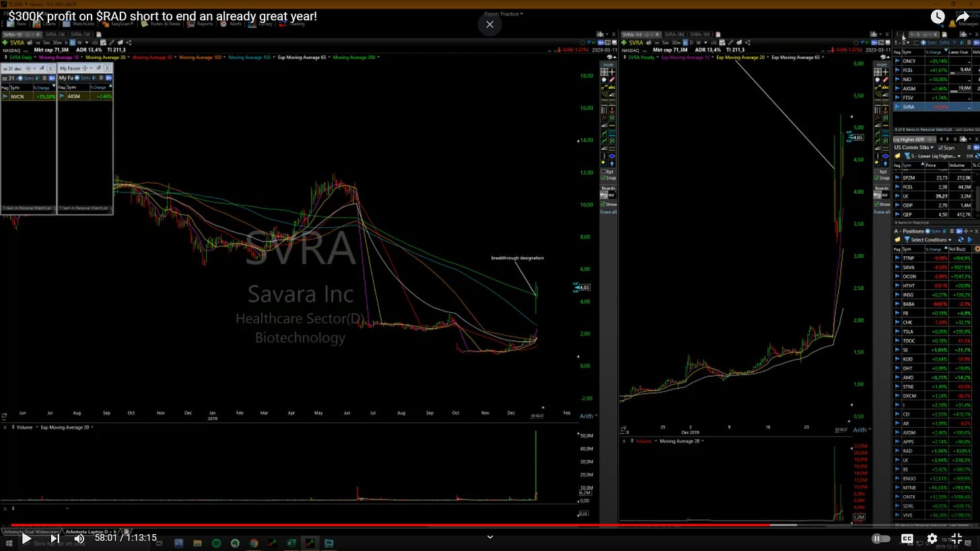Click Erase all in left drawing panel
The width and height of the screenshot is (980, 551).
tap(608, 212)
